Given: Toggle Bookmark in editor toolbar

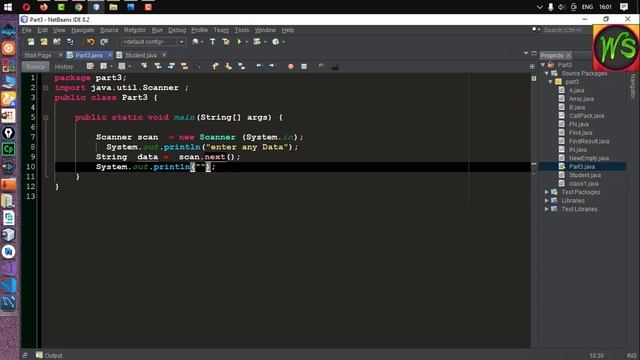Looking at the screenshot, I should click(242, 66).
